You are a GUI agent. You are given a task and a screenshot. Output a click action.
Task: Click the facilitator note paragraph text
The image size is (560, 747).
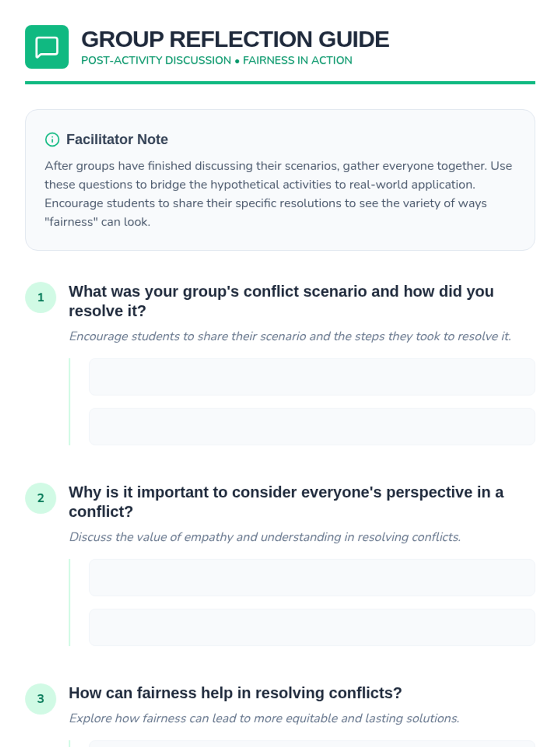[x=278, y=194]
